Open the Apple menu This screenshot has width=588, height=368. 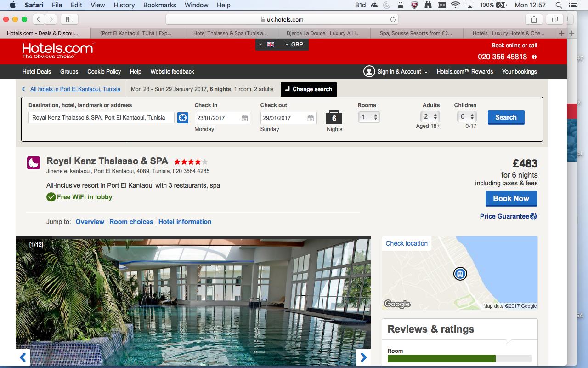point(12,5)
